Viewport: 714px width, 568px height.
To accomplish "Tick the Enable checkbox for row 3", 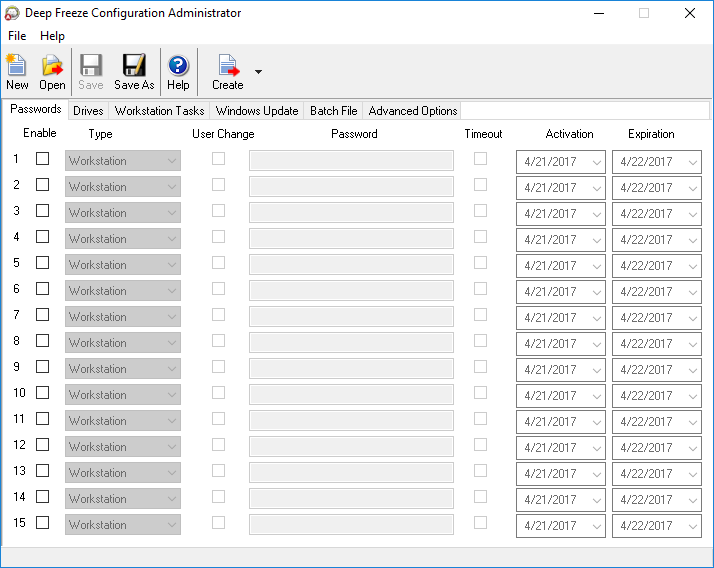I will click(x=42, y=210).
